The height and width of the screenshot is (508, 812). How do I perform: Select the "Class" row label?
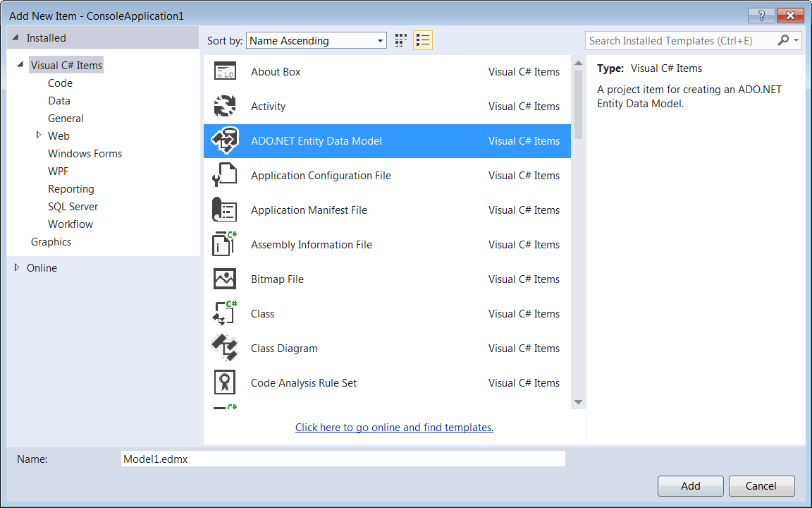pyautogui.click(x=262, y=313)
